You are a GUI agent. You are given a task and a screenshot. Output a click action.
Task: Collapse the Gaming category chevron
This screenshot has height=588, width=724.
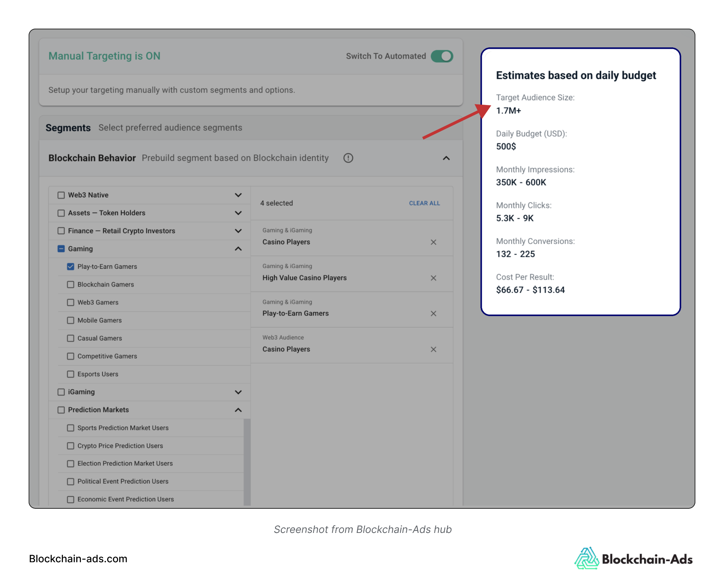238,249
